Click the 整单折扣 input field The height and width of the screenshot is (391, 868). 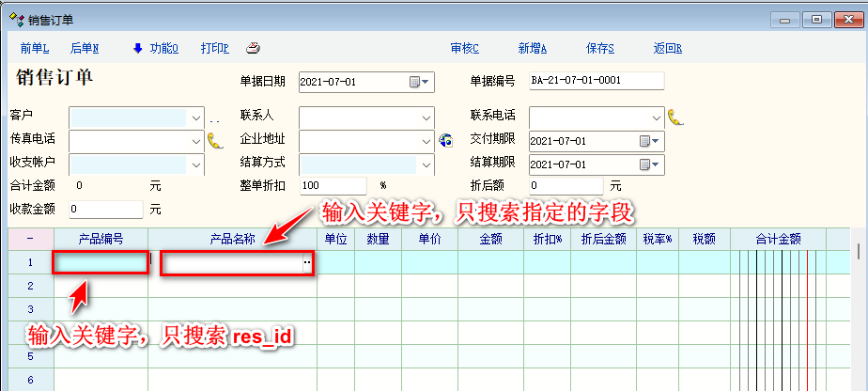(333, 186)
